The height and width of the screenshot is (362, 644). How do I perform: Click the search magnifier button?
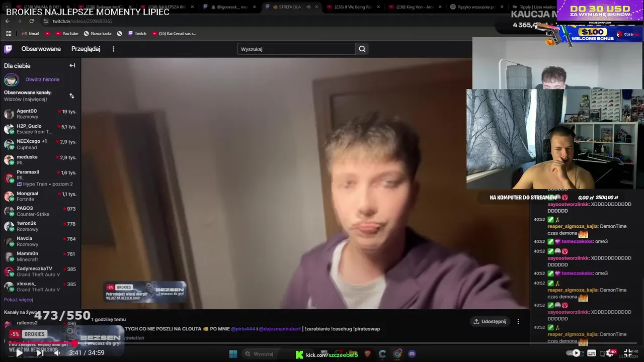pyautogui.click(x=362, y=49)
